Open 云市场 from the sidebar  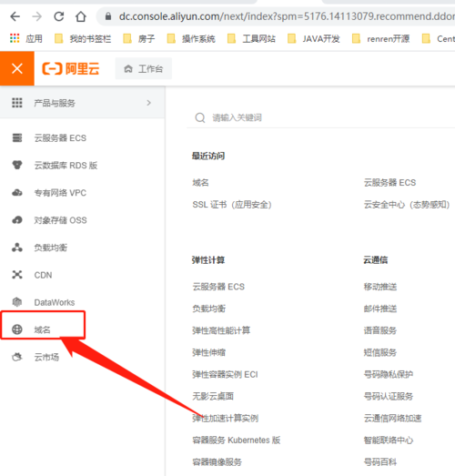[x=46, y=358]
